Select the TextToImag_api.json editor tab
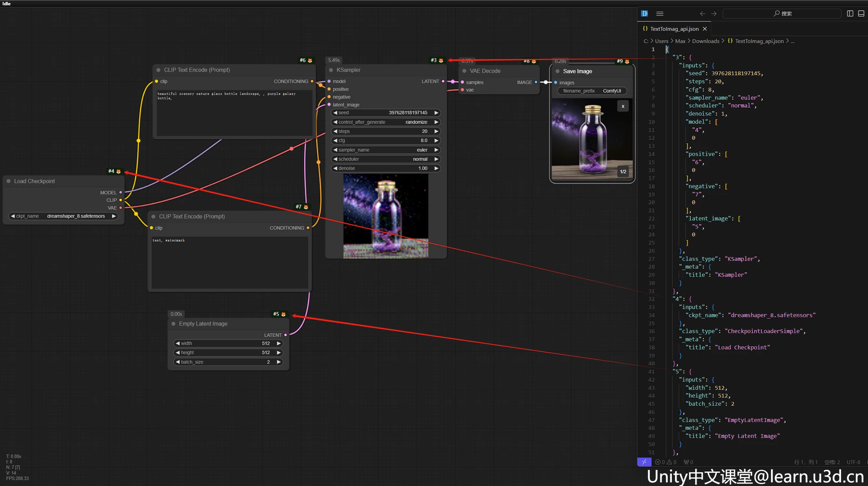Screen dimensions: 868x486 coord(674,29)
